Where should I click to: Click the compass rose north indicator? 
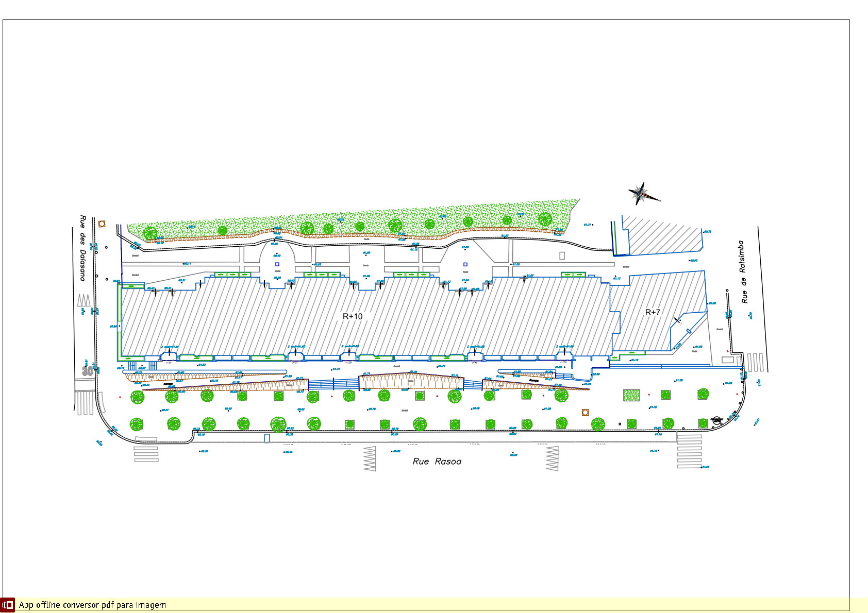(x=642, y=194)
